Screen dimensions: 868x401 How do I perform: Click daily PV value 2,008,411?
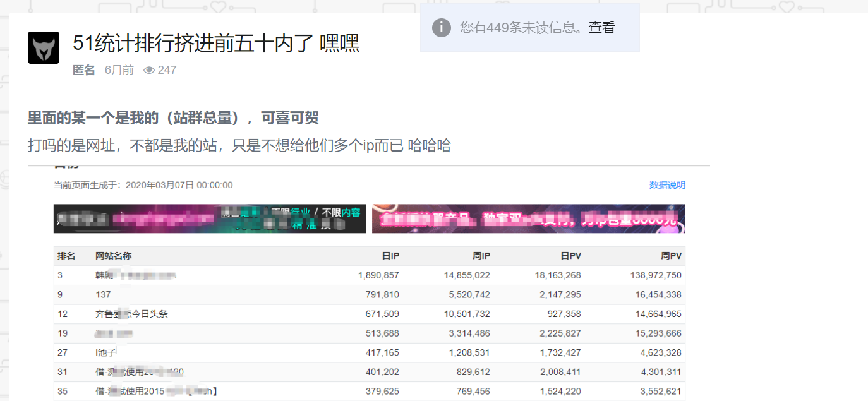point(560,372)
